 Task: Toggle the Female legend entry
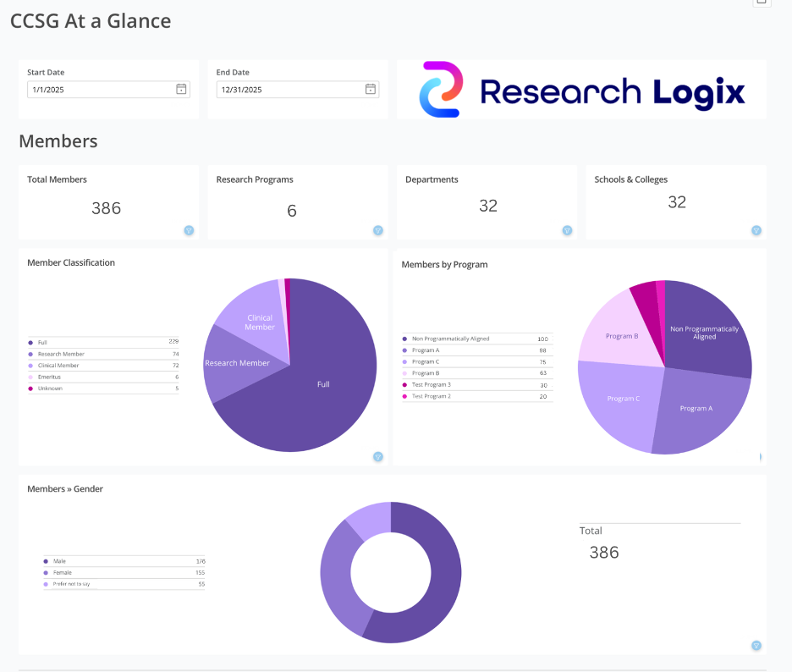62,573
